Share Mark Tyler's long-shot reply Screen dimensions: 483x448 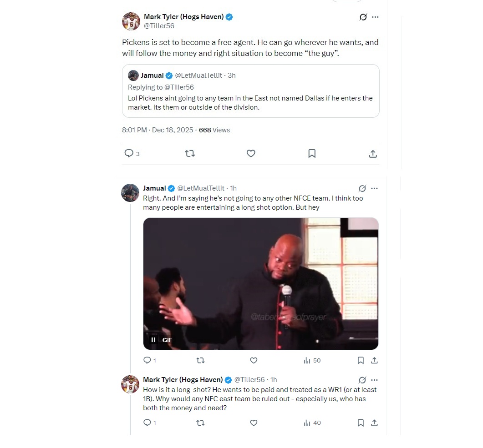pos(374,423)
